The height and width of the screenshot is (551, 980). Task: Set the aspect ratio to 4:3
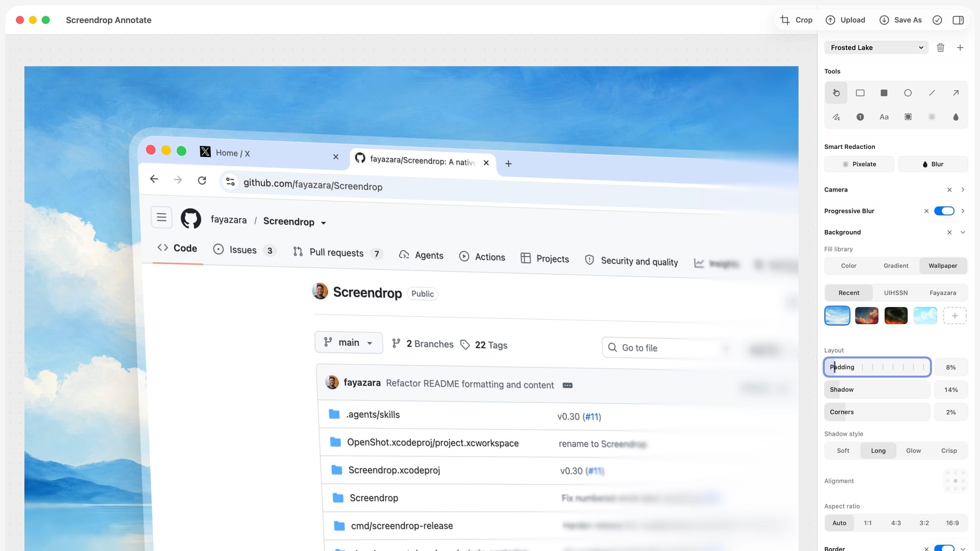(896, 523)
